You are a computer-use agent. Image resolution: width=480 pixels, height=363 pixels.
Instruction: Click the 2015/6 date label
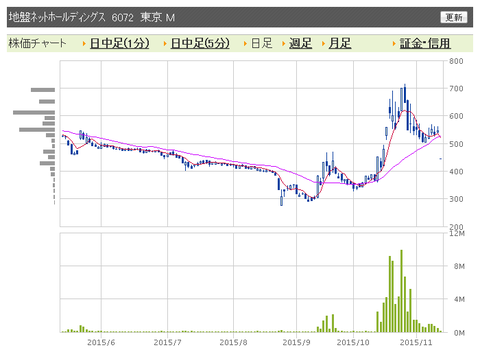coord(101,342)
